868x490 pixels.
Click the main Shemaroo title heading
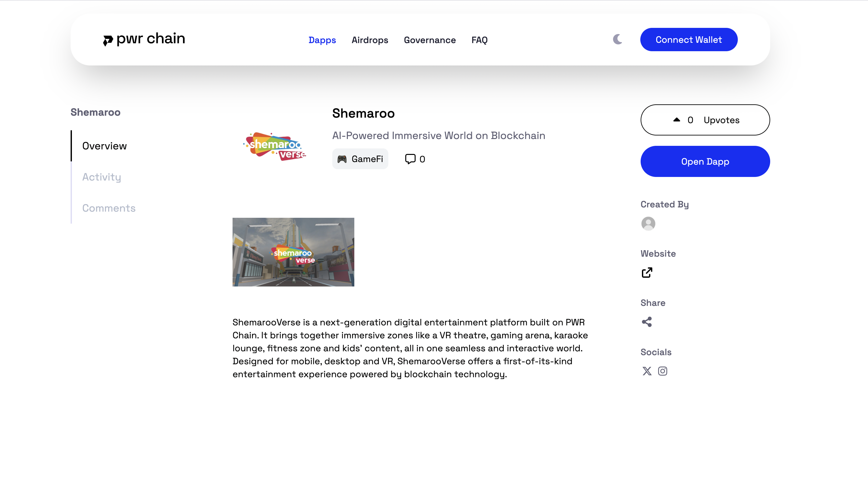tap(363, 113)
